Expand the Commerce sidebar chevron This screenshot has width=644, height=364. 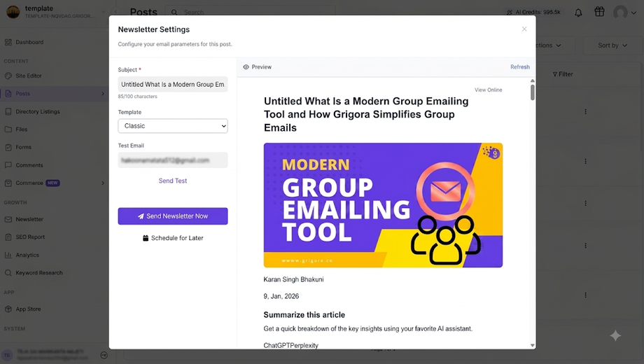[103, 183]
